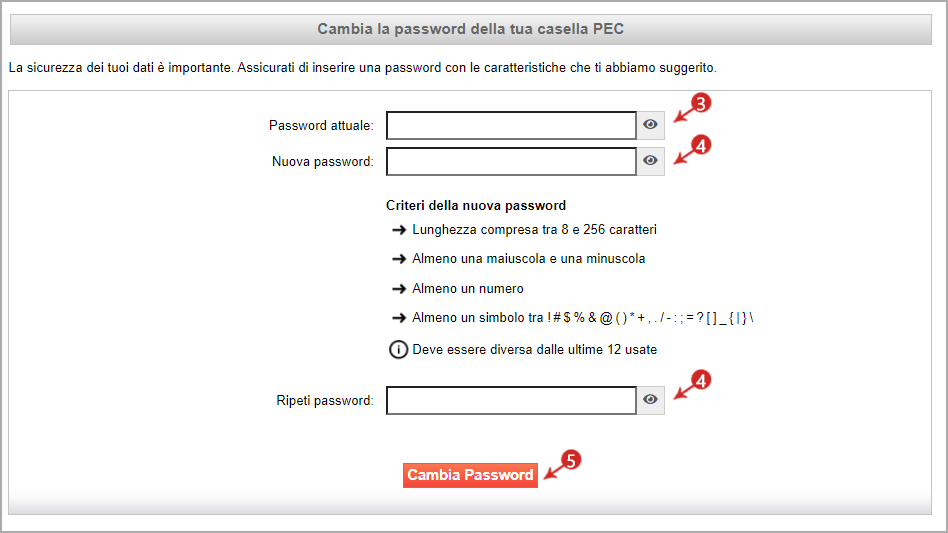This screenshot has width=948, height=533.
Task: Click the Cambia Password button
Action: coord(470,475)
